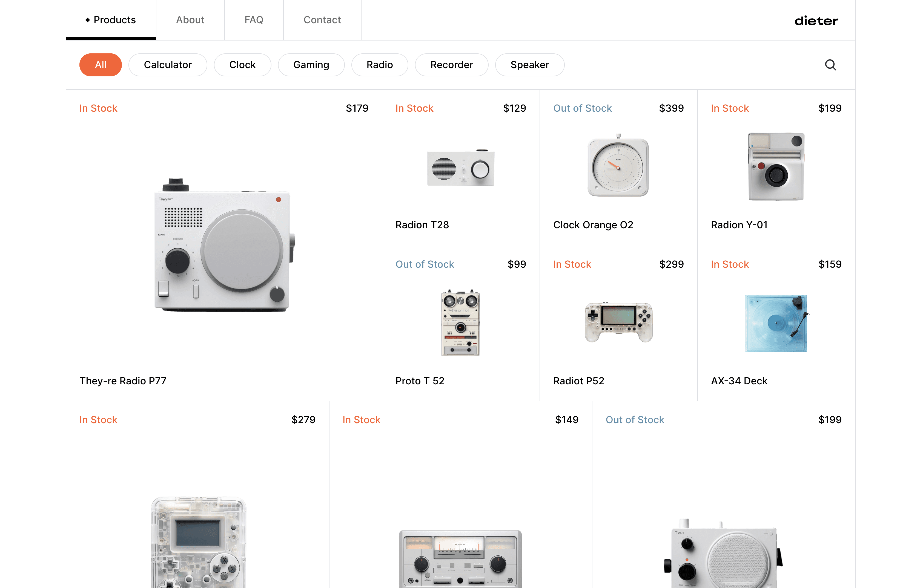Screen dimensions: 923x588
Task: Click the blue AX-34 Deck turntable
Action: [x=776, y=322]
